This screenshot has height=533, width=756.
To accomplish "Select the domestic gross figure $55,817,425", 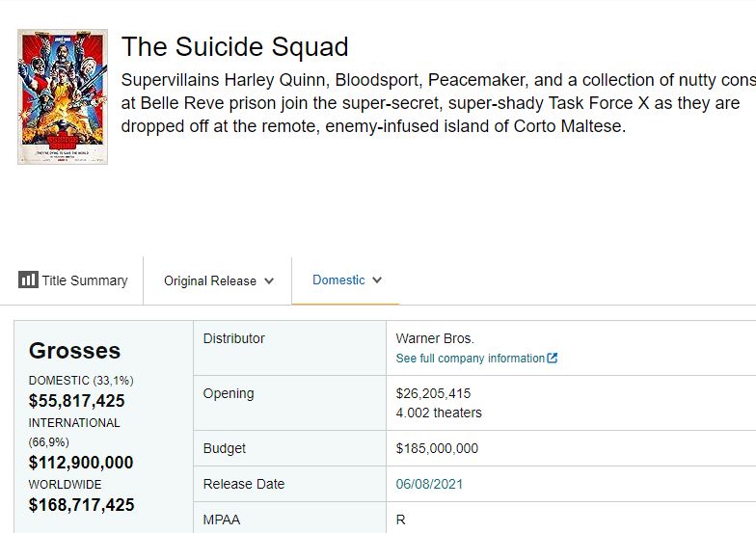I will [x=77, y=401].
